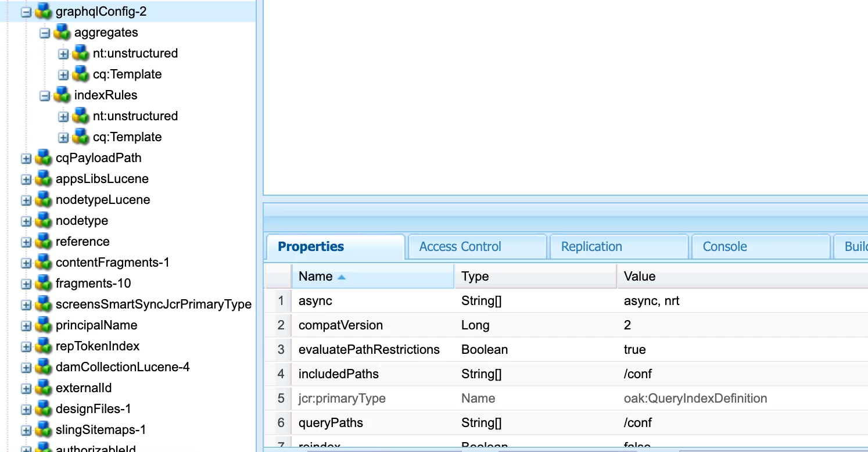The width and height of the screenshot is (868, 452).
Task: Click the damCollectionLucene-4 node icon
Action: coord(44,367)
